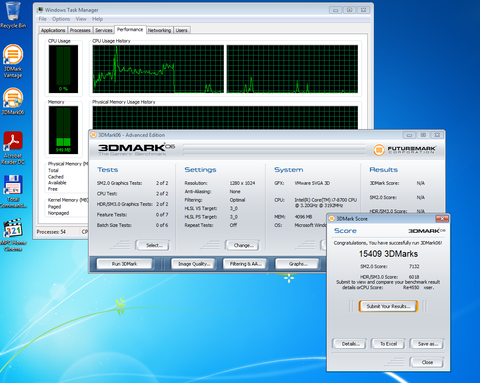Select the Performance tab
The image size is (480, 383).
130,30
